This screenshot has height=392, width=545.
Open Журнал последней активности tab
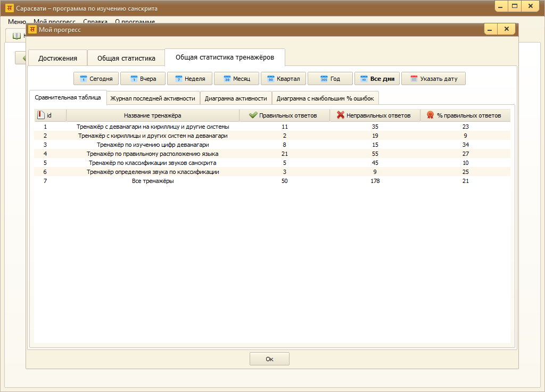coord(153,98)
